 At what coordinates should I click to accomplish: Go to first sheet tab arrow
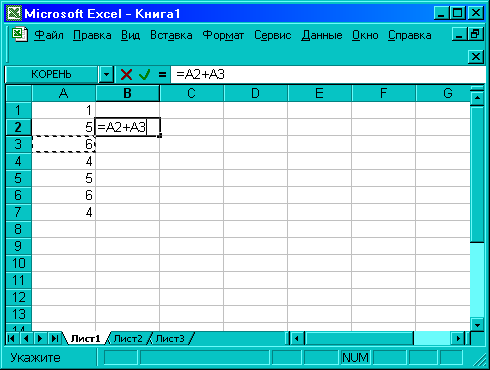(x=11, y=339)
